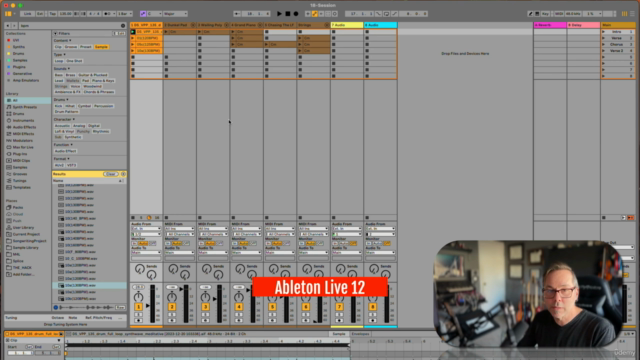Select the Loop type filter tag
Screen dimensions: 640x360
coord(59,61)
